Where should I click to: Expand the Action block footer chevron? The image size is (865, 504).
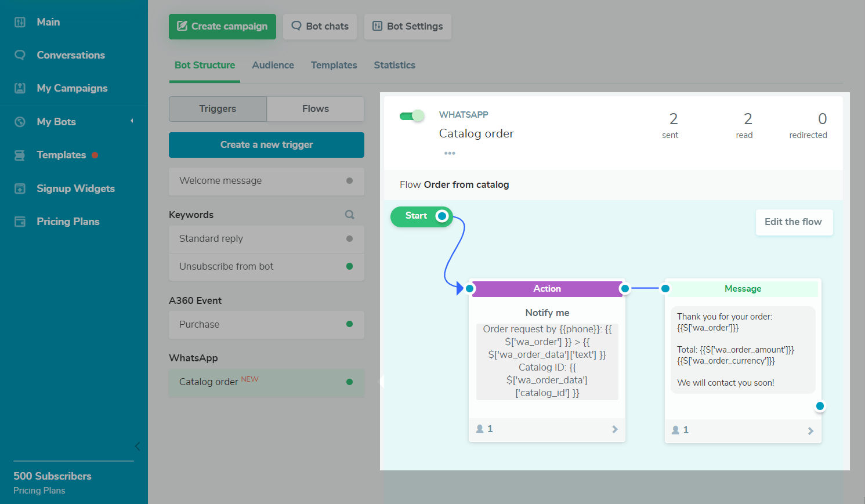point(615,429)
